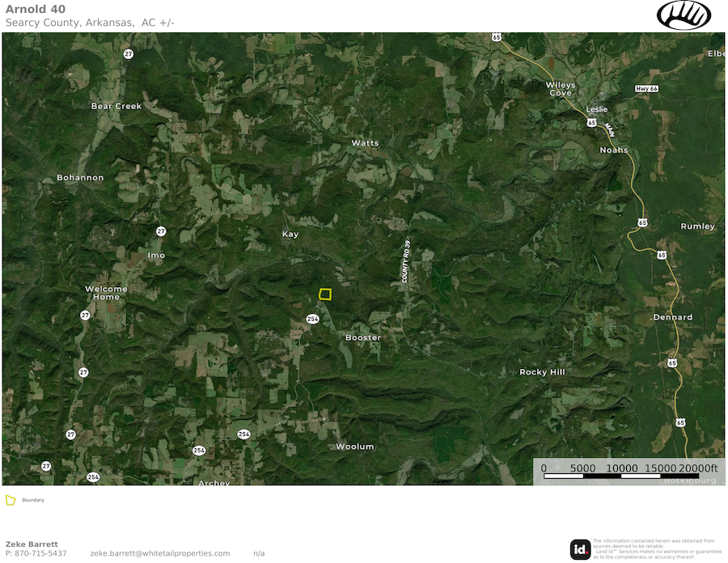Viewport: 728px width, 563px height.
Task: Open the zeke.barrett@whitetailproperties.com email link
Action: point(159,553)
